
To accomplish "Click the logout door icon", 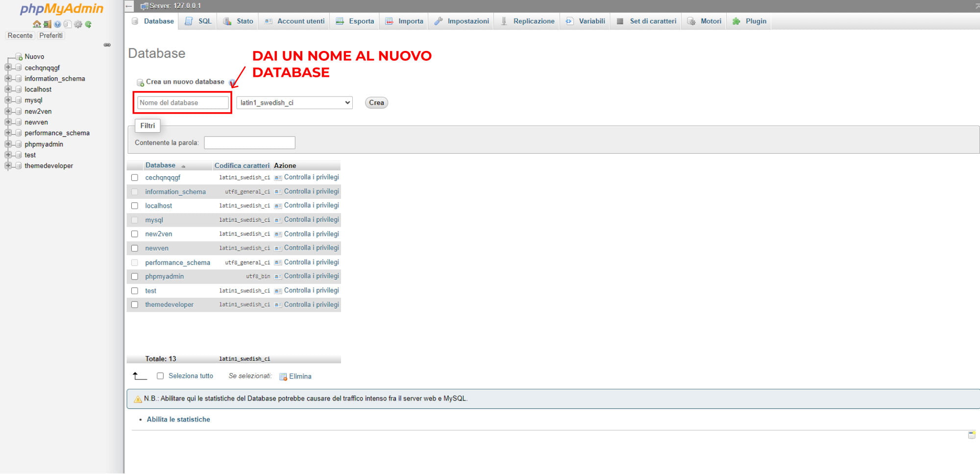I will point(47,24).
